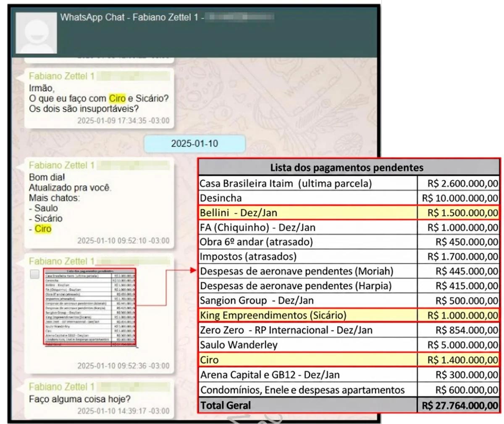
Task: Select the 'Arena Capital e GB12 - Dez/Jan' cell
Action: [308, 375]
